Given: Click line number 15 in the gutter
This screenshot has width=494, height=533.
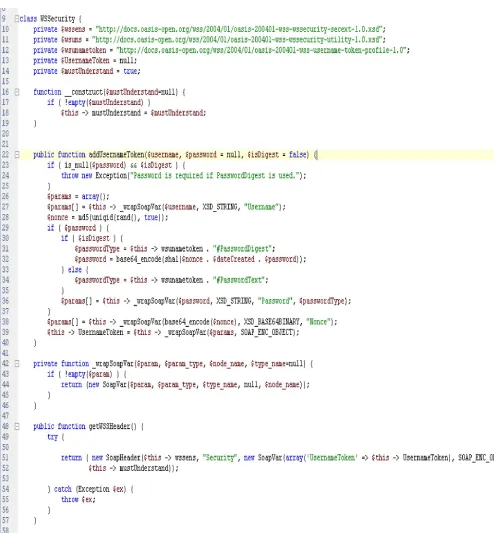Looking at the screenshot, I should pos(5,82).
